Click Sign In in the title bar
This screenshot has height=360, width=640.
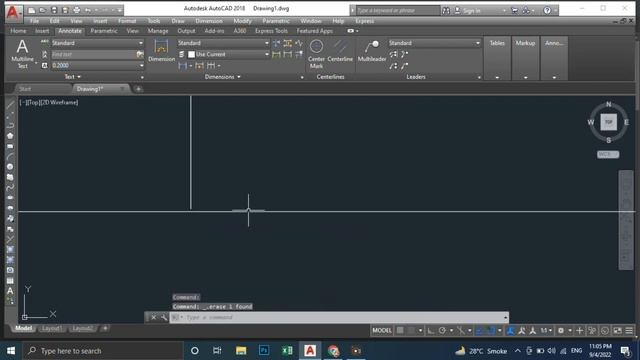pos(471,11)
